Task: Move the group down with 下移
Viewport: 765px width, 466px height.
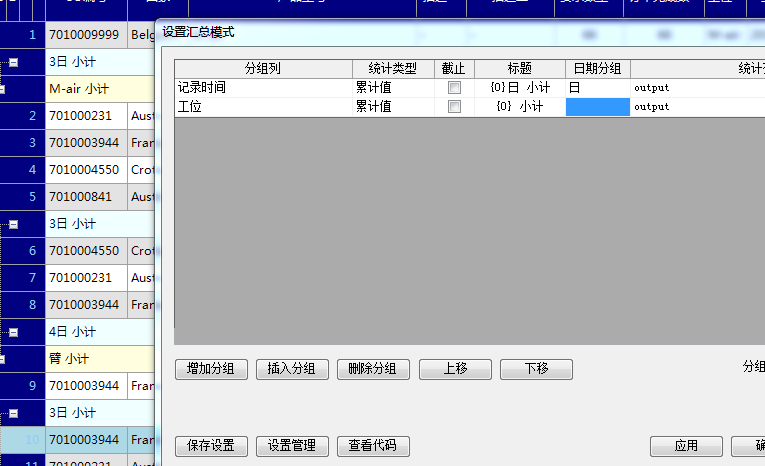Action: [x=536, y=369]
